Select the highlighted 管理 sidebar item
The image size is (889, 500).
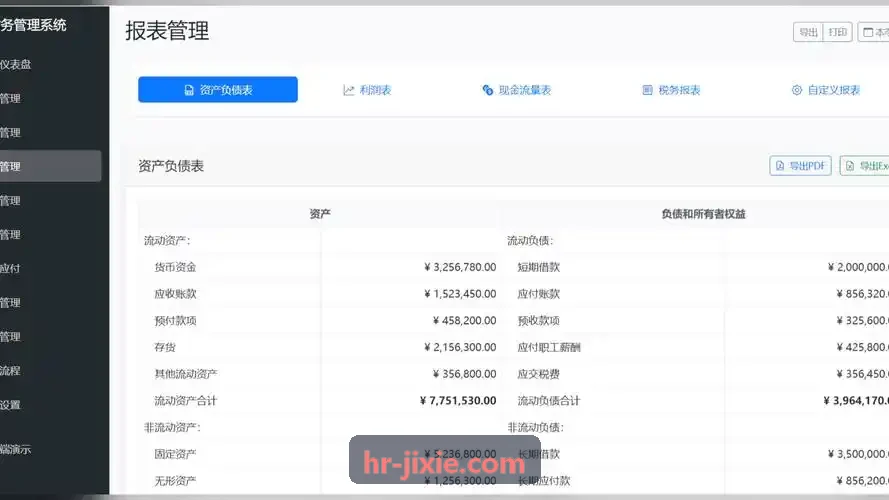pyautogui.click(x=50, y=166)
